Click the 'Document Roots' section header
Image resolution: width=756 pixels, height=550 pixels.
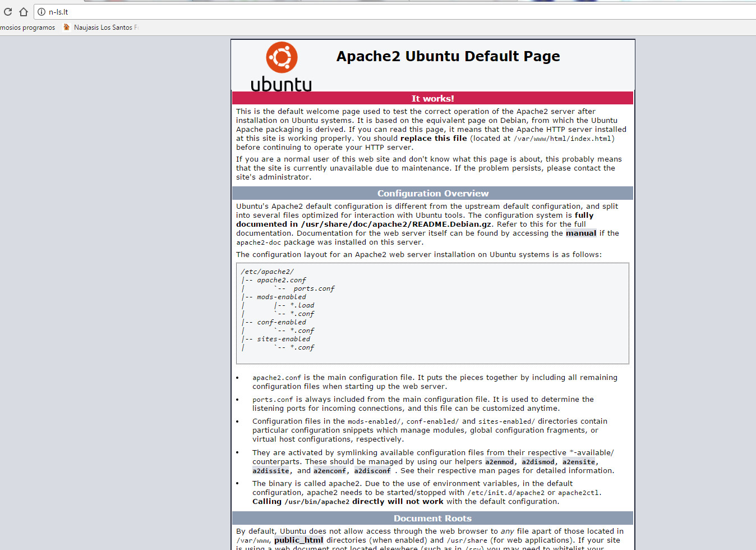pyautogui.click(x=432, y=518)
